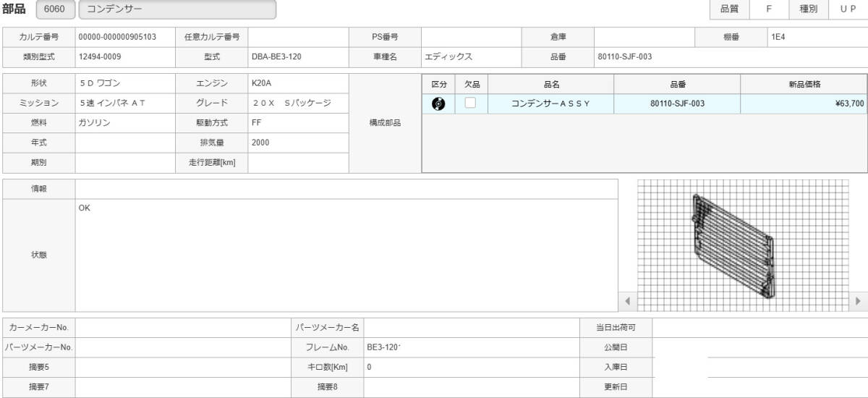Click the 区分 column header

pos(438,85)
